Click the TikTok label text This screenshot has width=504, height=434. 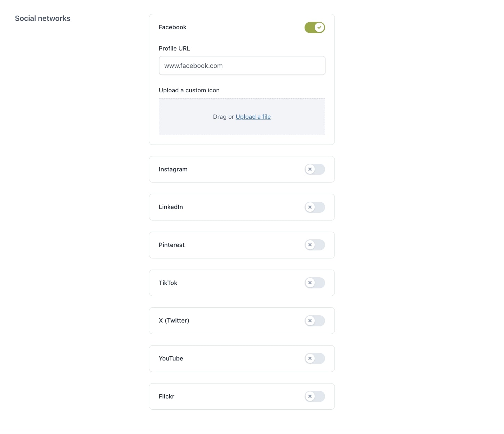pos(168,283)
